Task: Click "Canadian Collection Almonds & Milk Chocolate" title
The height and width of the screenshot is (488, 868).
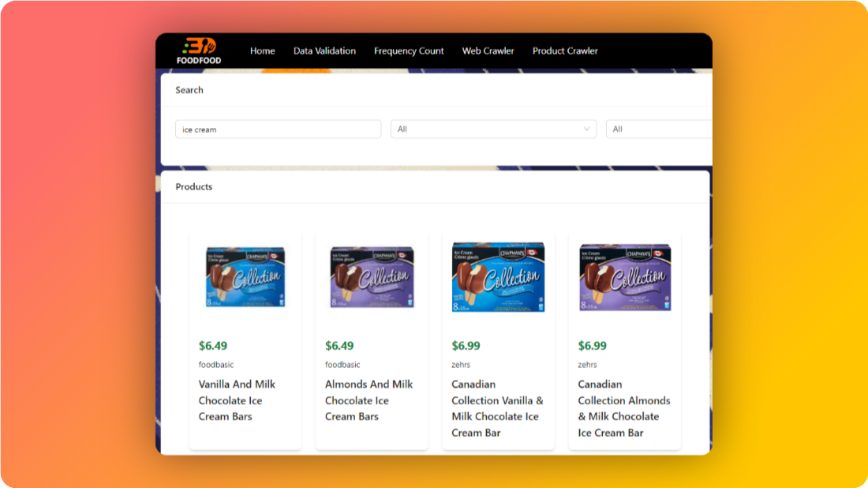Action: 623,408
